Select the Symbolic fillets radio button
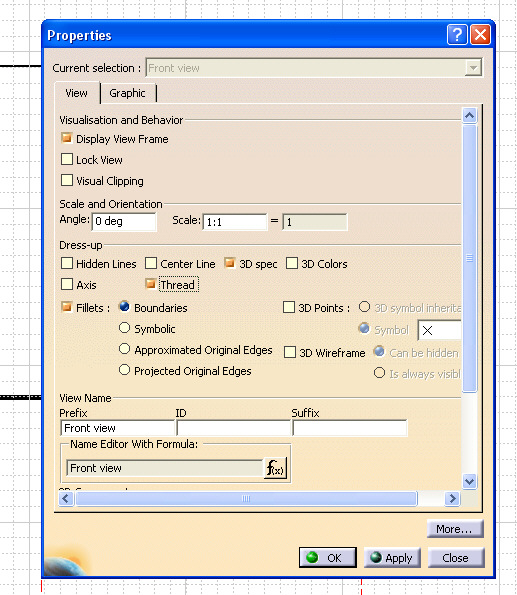This screenshot has width=517, height=595. 125,328
